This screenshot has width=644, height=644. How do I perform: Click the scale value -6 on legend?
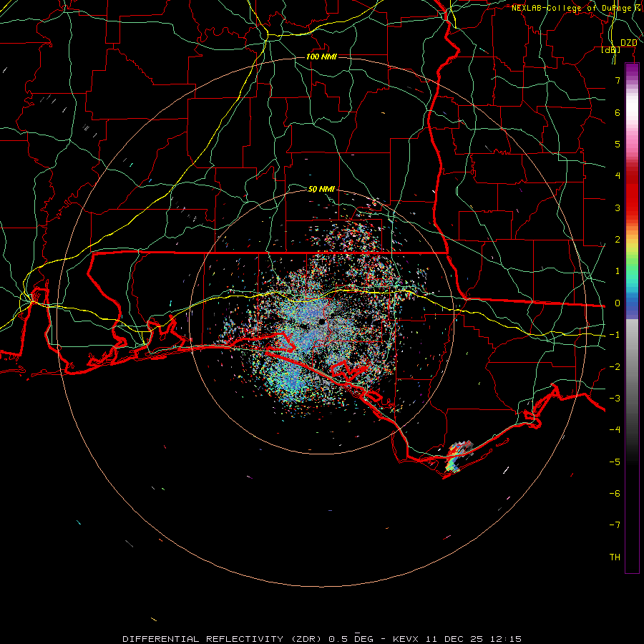coord(615,493)
